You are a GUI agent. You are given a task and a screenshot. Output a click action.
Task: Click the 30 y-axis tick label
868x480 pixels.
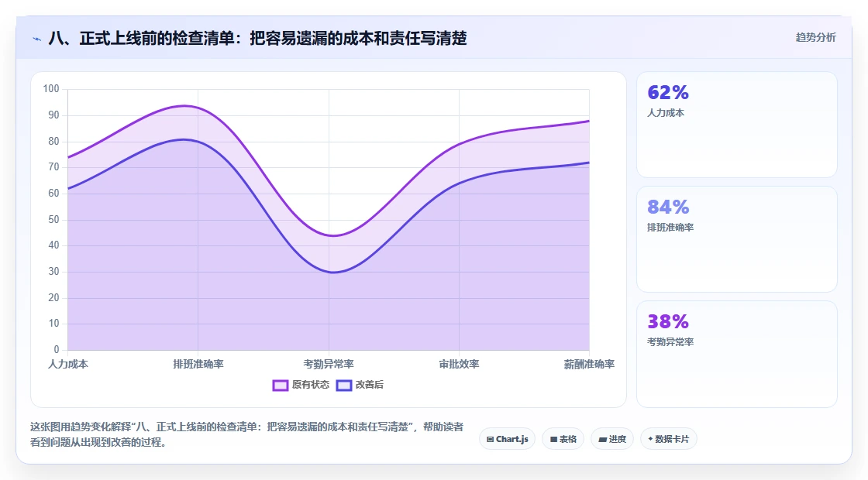53,272
